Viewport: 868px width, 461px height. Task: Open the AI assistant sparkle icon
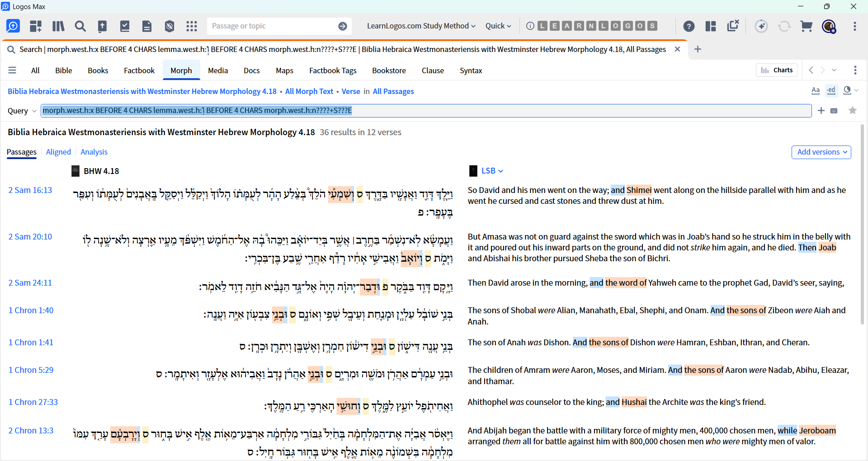tap(762, 26)
